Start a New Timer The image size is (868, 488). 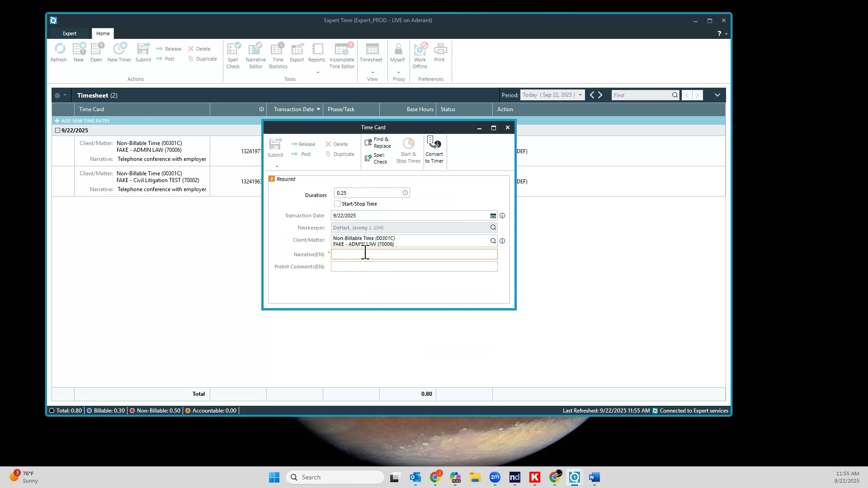coord(119,52)
